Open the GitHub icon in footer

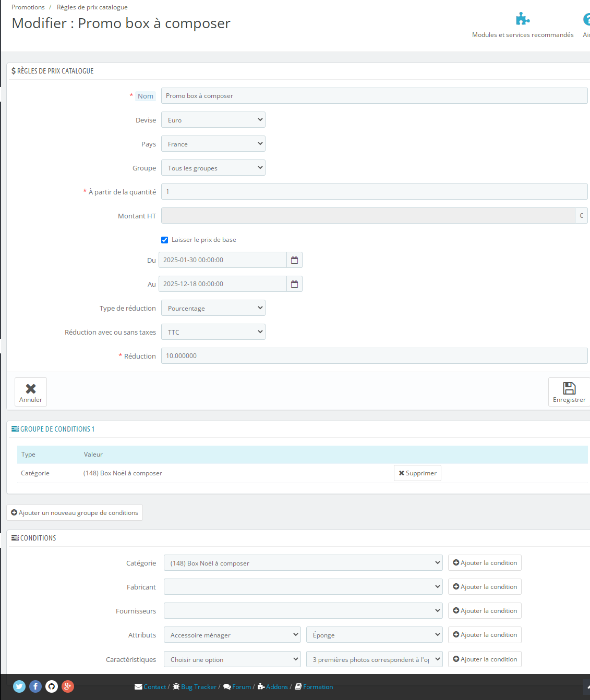[x=52, y=686]
